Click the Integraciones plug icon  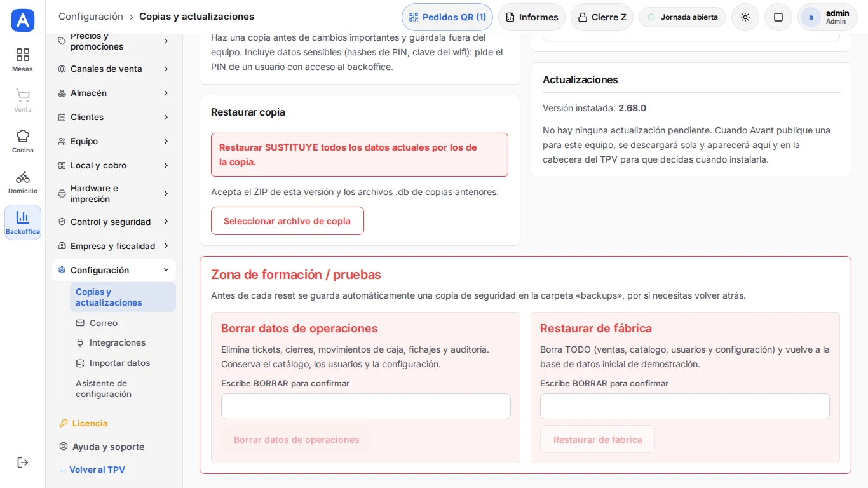point(80,342)
